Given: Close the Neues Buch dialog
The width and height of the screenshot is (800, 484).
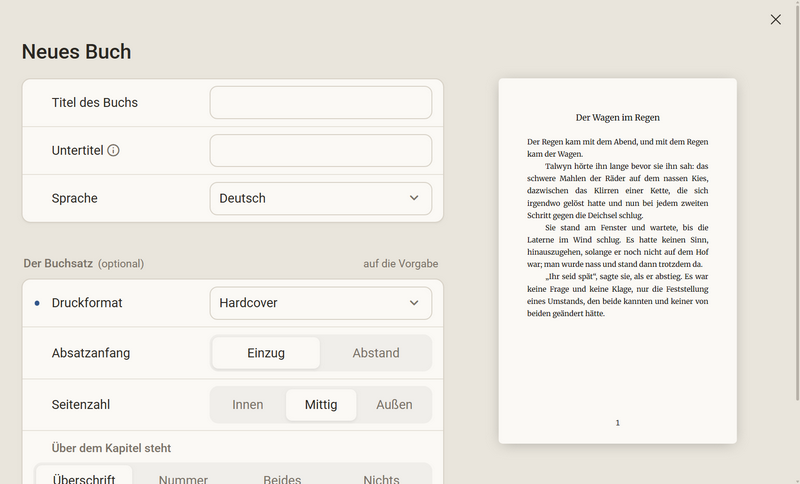Looking at the screenshot, I should [776, 19].
